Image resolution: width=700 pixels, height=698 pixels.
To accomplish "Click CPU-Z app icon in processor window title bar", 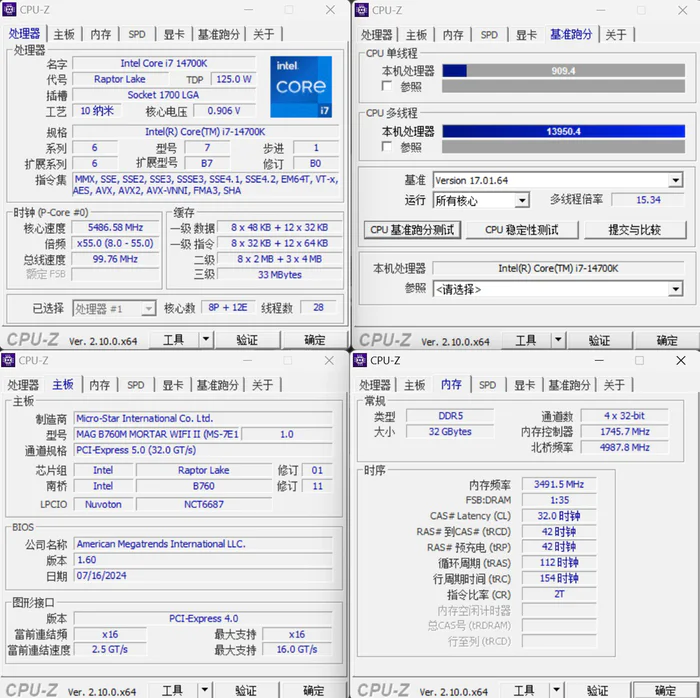I will click(x=9, y=9).
